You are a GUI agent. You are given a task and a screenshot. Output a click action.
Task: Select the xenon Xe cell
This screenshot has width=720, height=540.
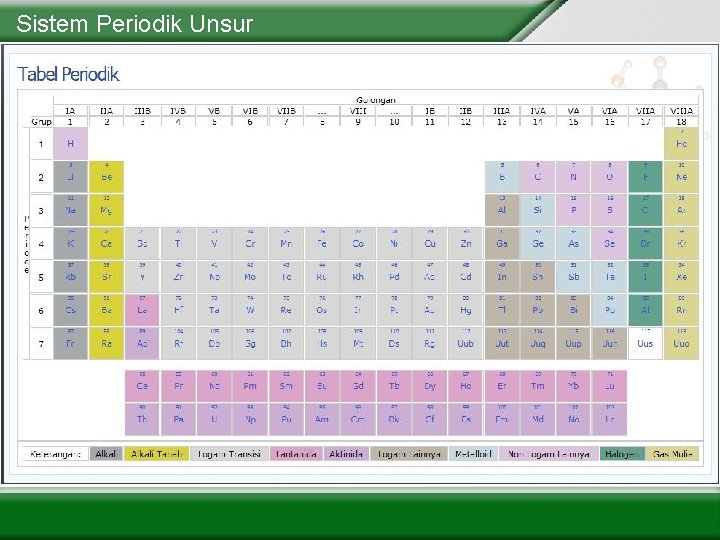pyautogui.click(x=681, y=277)
